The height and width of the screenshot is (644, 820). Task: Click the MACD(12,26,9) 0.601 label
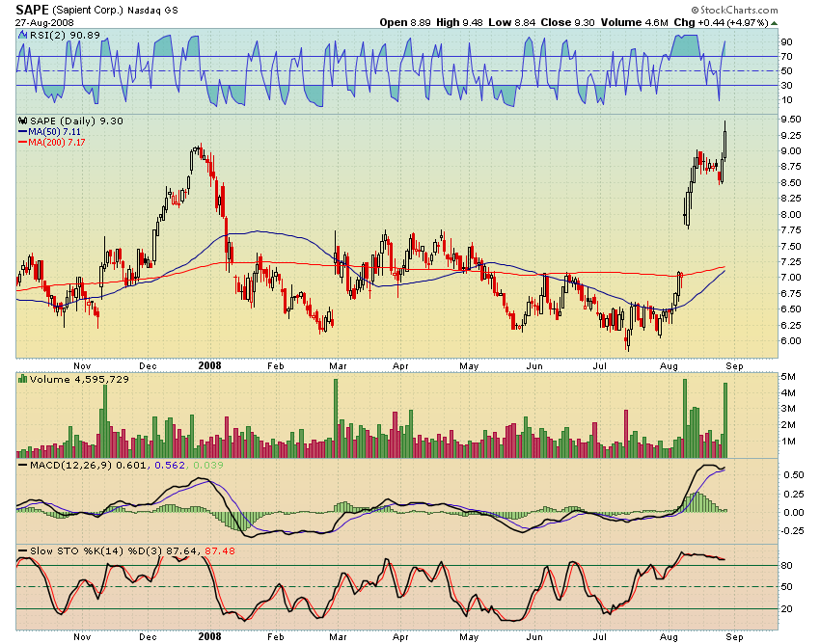click(x=88, y=465)
